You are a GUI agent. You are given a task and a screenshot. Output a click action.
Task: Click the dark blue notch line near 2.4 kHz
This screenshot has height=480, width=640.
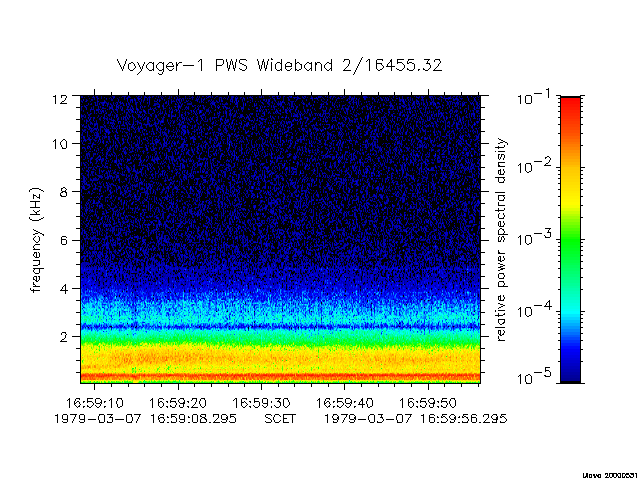coord(280,327)
